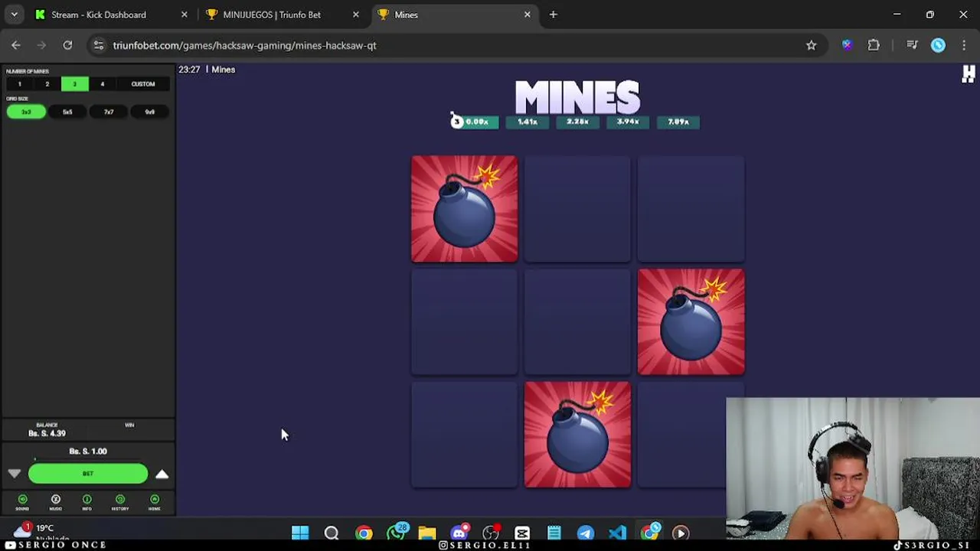The width and height of the screenshot is (980, 551).
Task: Select the 3x3 grid size
Action: point(26,112)
